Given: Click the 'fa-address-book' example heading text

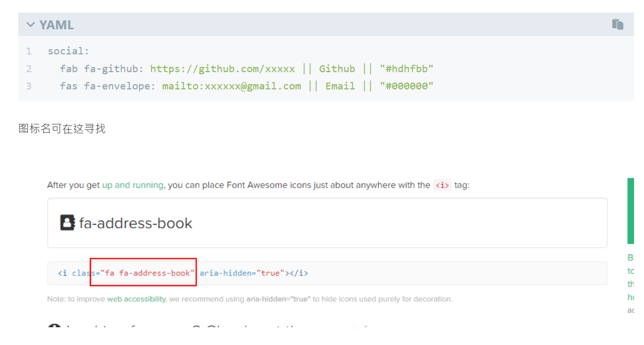Looking at the screenshot, I should point(135,223).
